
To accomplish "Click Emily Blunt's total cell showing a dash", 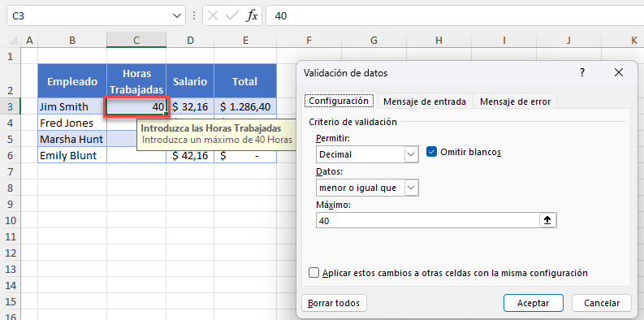I will pos(245,155).
